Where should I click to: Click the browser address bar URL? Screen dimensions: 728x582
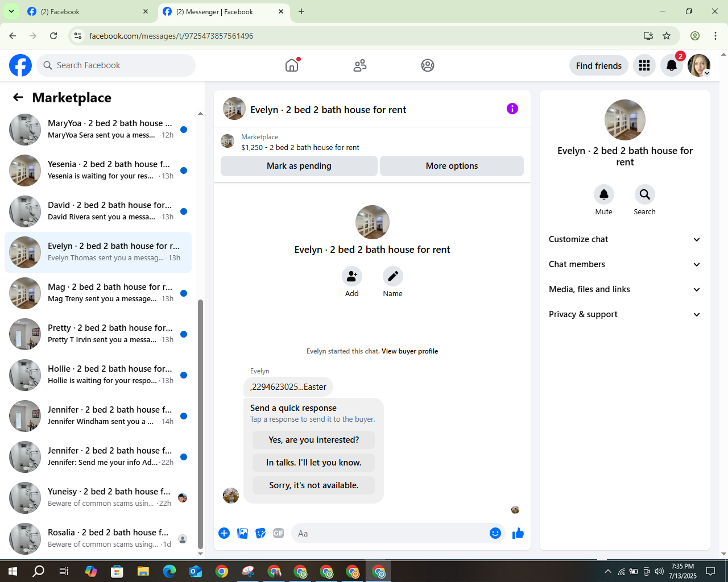171,36
